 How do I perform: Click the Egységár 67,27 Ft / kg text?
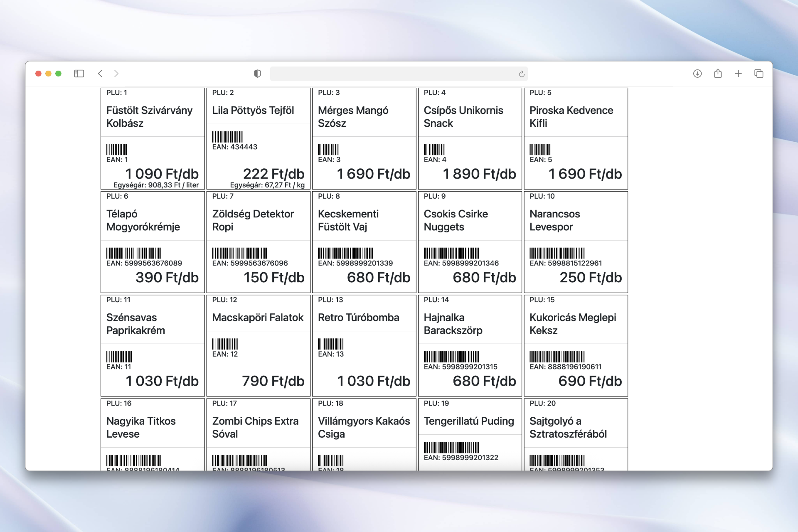coord(267,185)
